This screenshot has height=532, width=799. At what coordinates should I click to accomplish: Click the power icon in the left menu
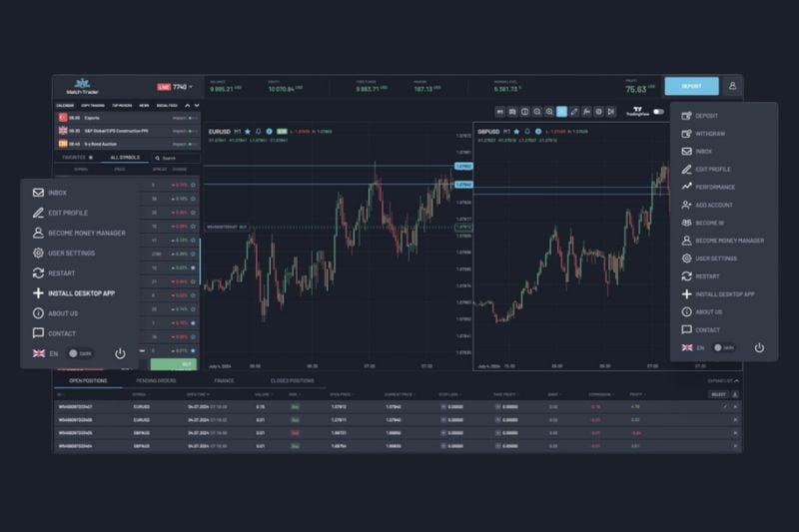pyautogui.click(x=120, y=353)
